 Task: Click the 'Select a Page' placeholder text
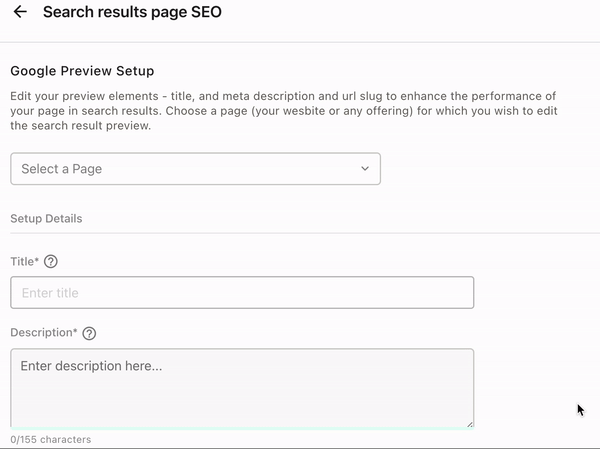[62, 169]
